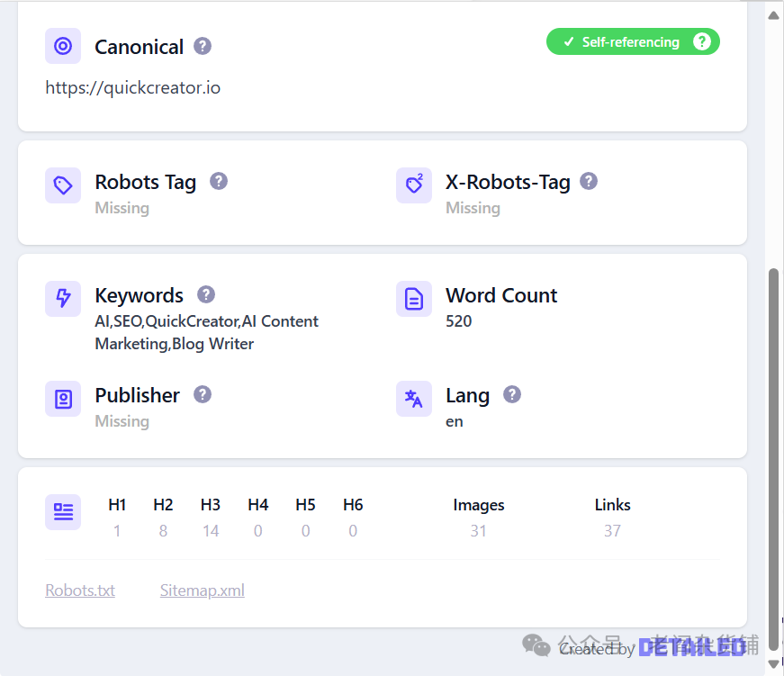Click the X-Robots-Tag icon

(x=414, y=185)
